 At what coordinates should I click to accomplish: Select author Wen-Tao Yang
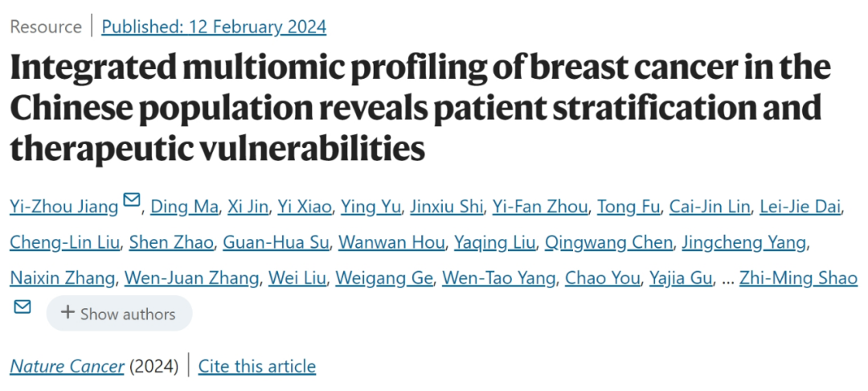tap(500, 278)
